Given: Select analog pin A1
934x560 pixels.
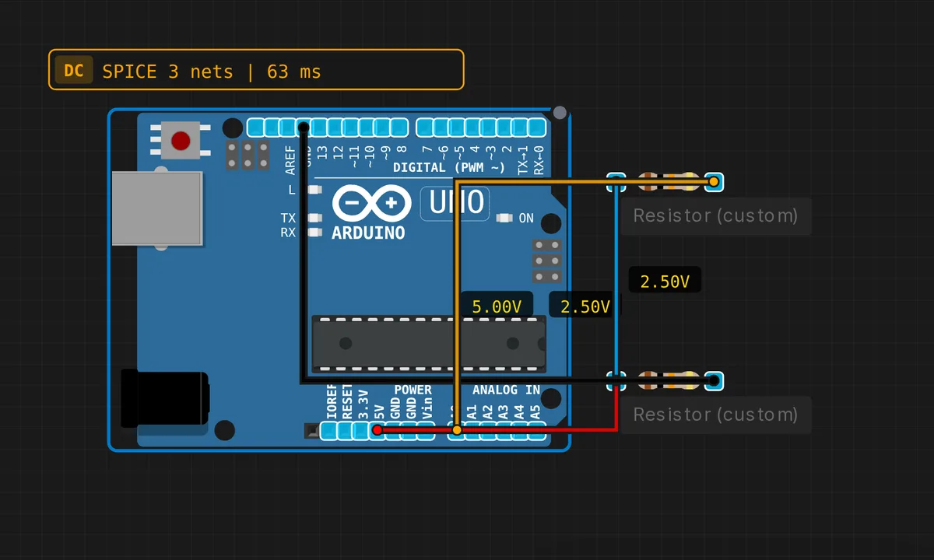Looking at the screenshot, I should [x=473, y=430].
